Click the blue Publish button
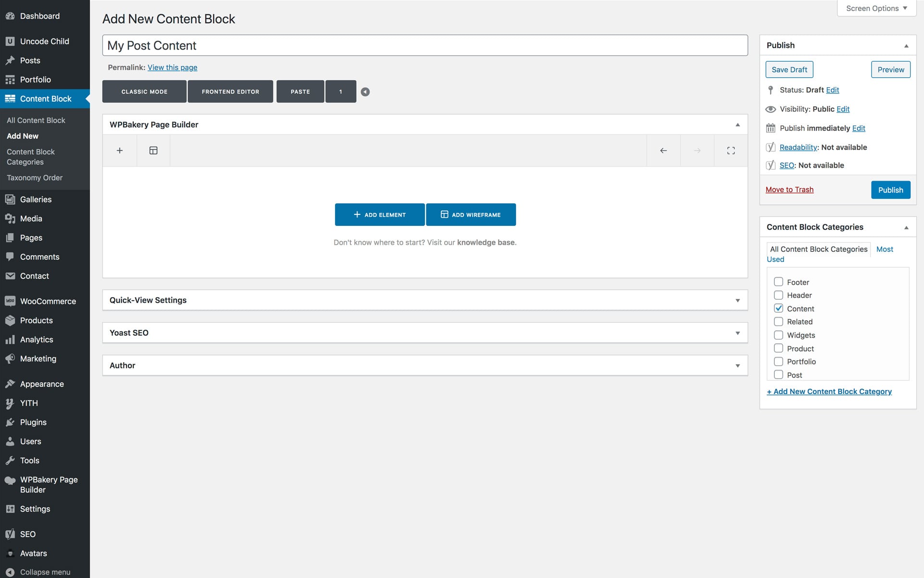The image size is (924, 578). pos(890,190)
